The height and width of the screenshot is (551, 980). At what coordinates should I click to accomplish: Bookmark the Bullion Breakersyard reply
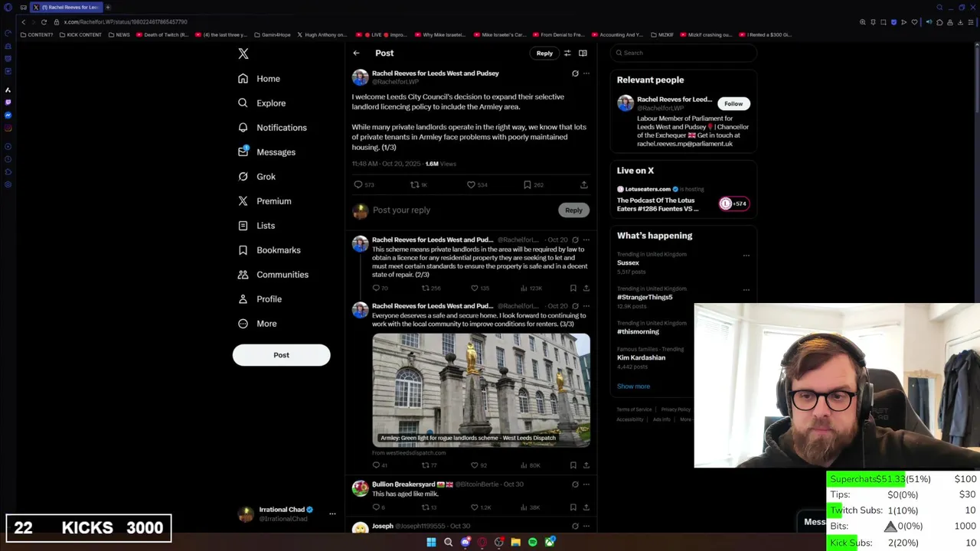tap(573, 507)
